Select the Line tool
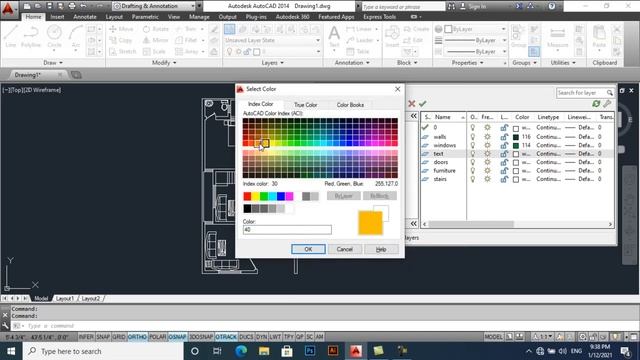 click(11, 36)
